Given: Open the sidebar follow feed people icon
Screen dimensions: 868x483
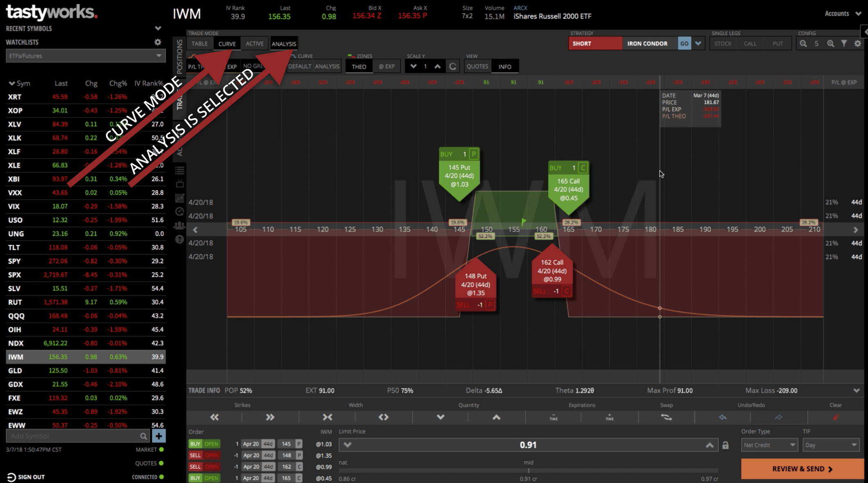Looking at the screenshot, I should 179,226.
